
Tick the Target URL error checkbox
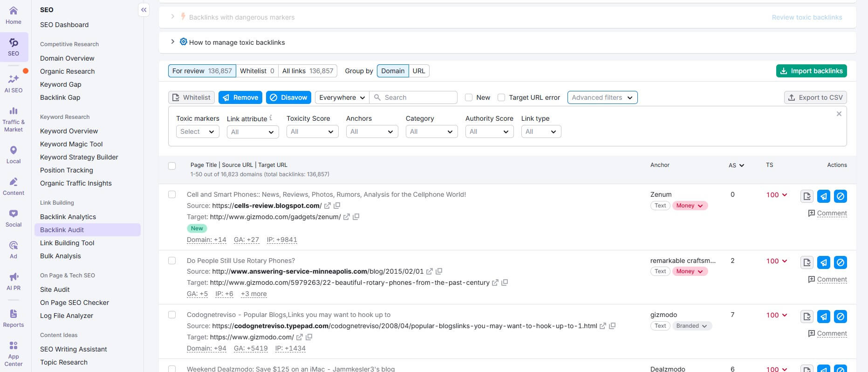pyautogui.click(x=501, y=97)
